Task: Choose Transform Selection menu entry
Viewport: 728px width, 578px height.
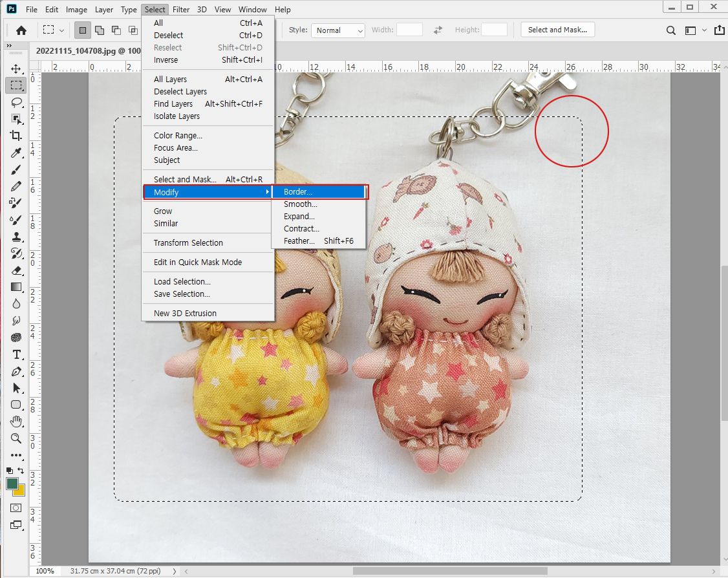Action: click(208, 243)
